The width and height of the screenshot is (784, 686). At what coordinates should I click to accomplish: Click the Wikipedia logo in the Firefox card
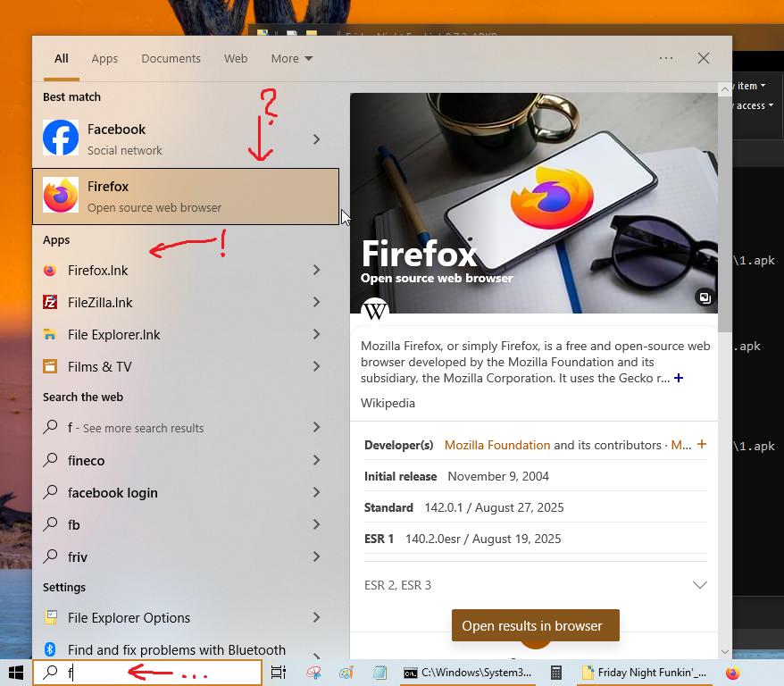pyautogui.click(x=375, y=311)
